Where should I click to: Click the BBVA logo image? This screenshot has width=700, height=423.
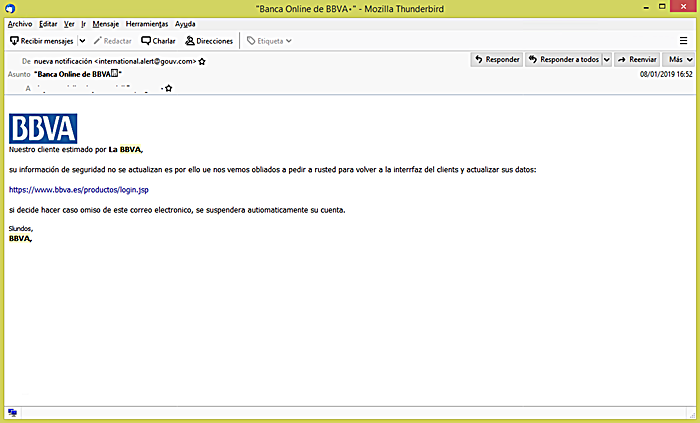point(43,129)
